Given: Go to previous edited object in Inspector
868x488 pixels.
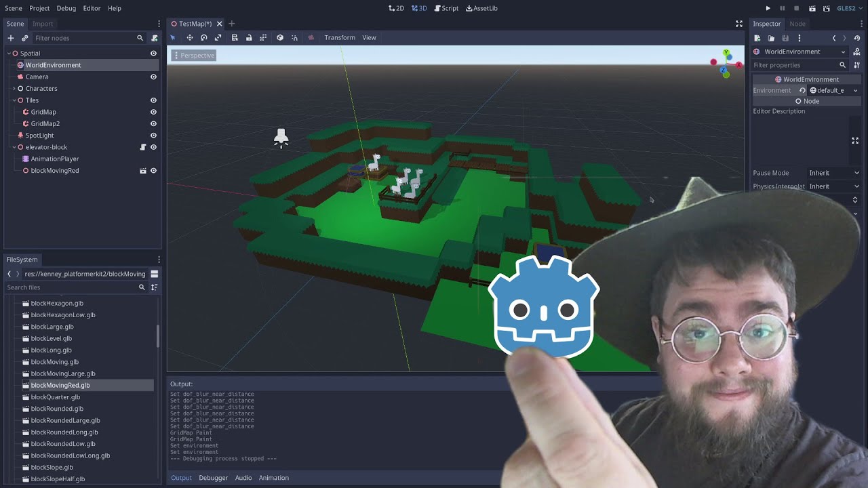Looking at the screenshot, I should click(x=834, y=38).
